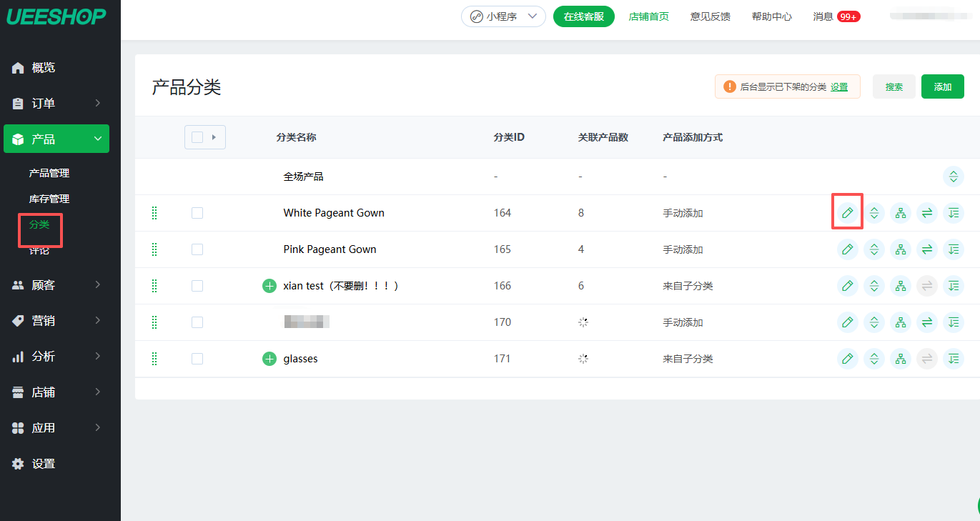Expand the glasses category with the plus icon

269,359
